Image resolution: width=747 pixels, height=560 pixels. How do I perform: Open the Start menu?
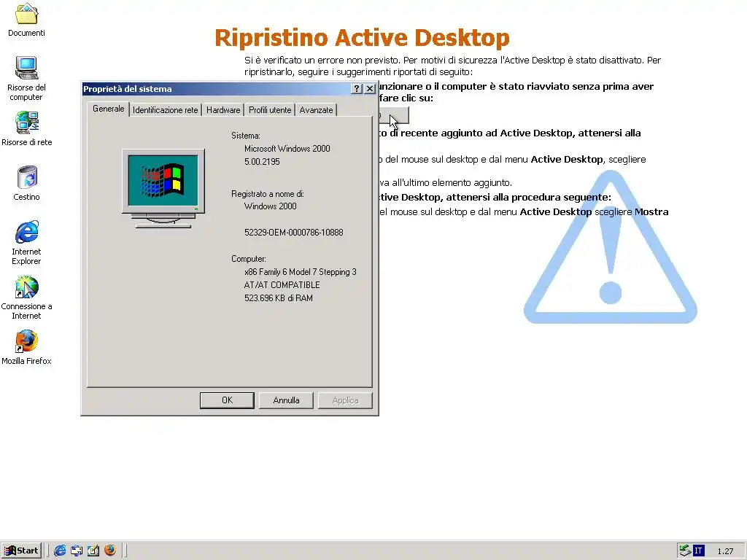21,551
